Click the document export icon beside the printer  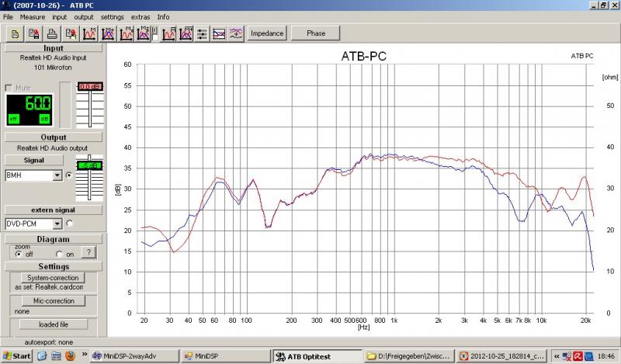[x=71, y=34]
